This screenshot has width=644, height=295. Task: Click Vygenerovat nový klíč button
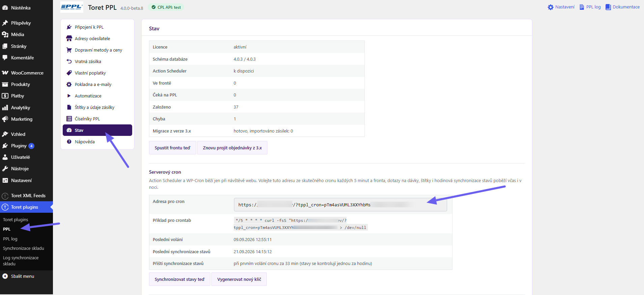(x=239, y=279)
